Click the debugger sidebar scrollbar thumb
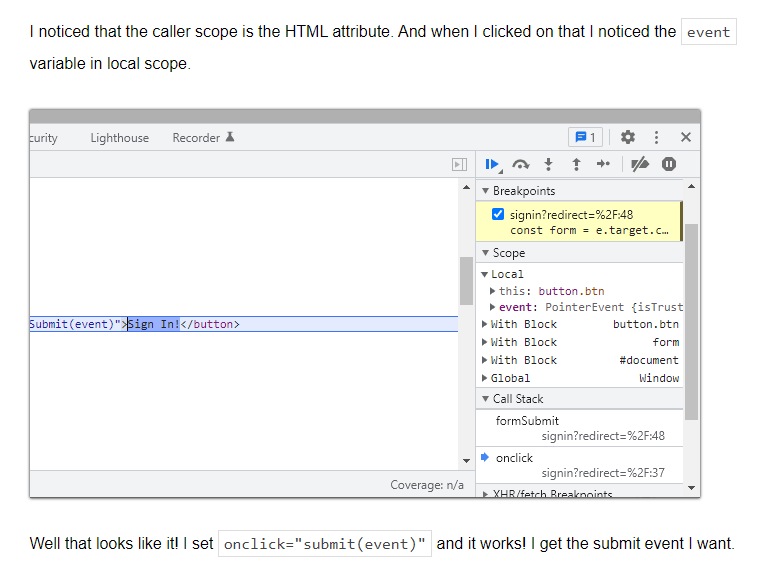The height and width of the screenshot is (578, 774). tap(691, 322)
